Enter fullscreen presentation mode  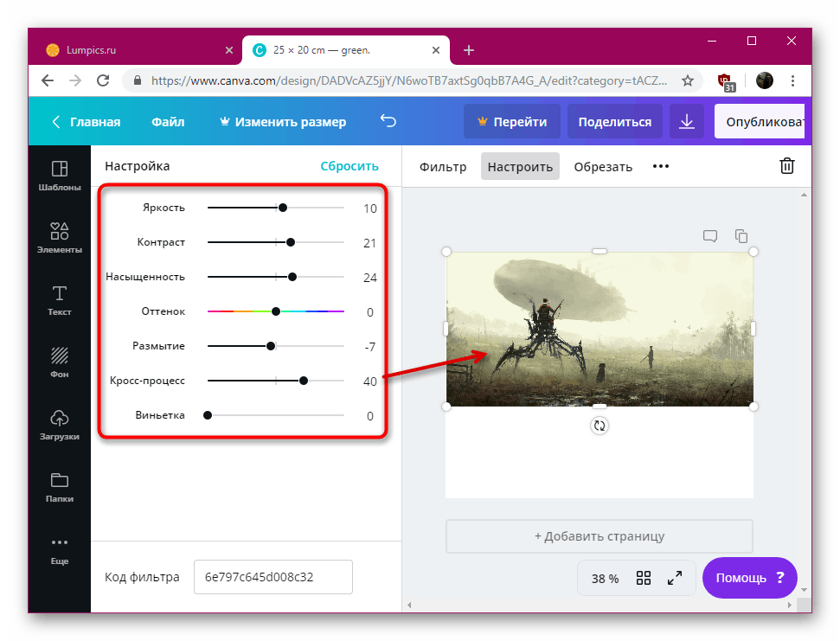click(675, 578)
